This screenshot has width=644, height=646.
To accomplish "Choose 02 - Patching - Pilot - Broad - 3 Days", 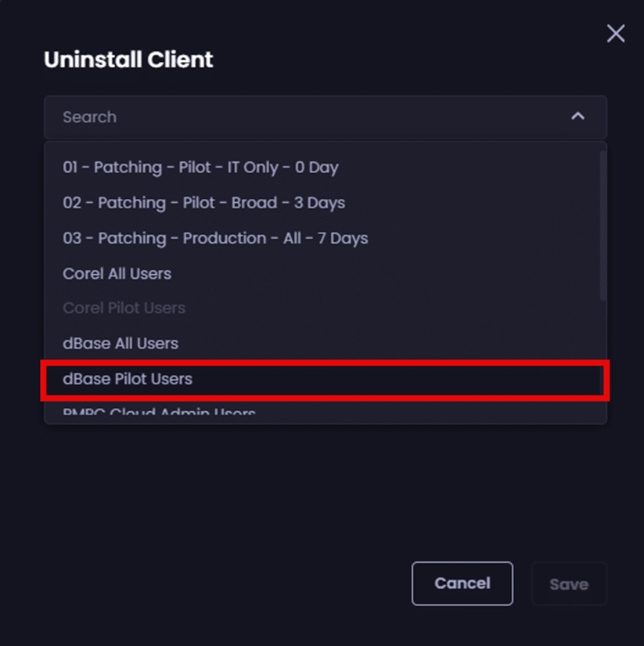I will pos(203,203).
